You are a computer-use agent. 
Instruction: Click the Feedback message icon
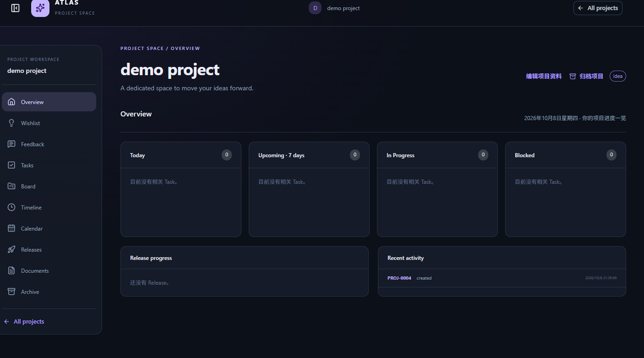[11, 144]
